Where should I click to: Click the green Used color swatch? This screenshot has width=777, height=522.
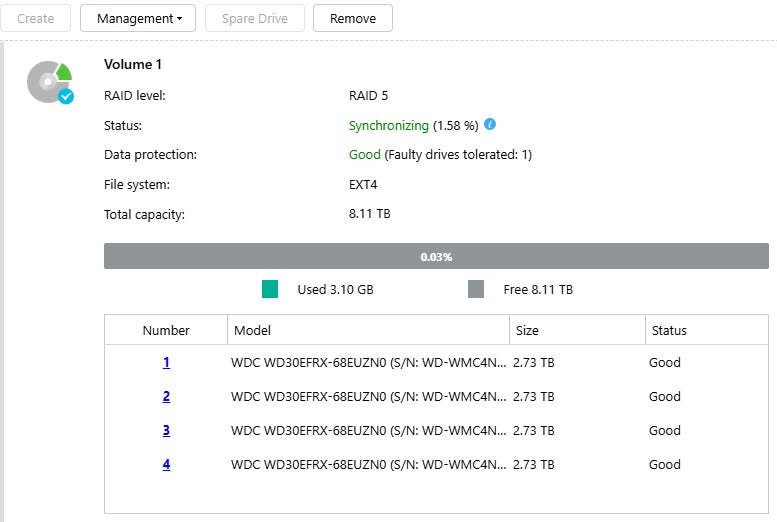pyautogui.click(x=270, y=289)
